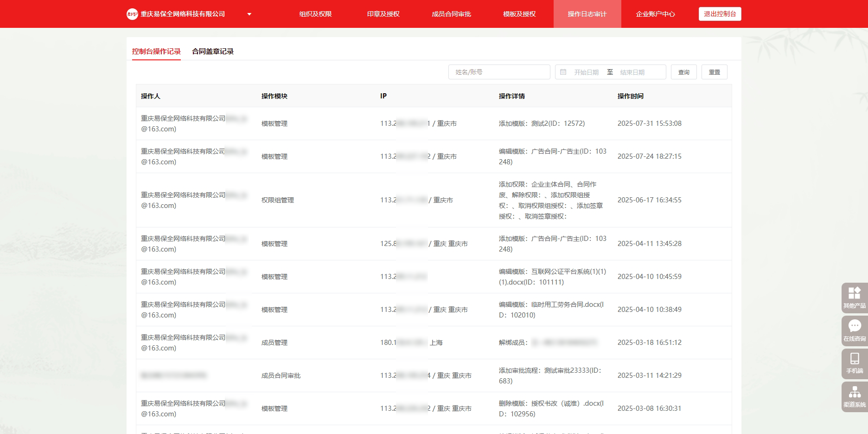Click the 操作详情 column header

[x=511, y=96]
